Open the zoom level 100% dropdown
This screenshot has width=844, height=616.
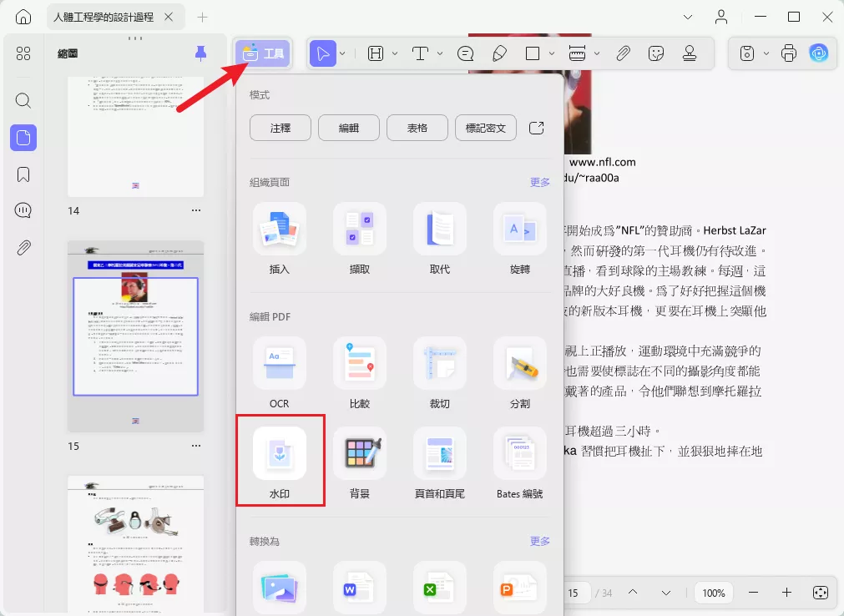coord(714,593)
